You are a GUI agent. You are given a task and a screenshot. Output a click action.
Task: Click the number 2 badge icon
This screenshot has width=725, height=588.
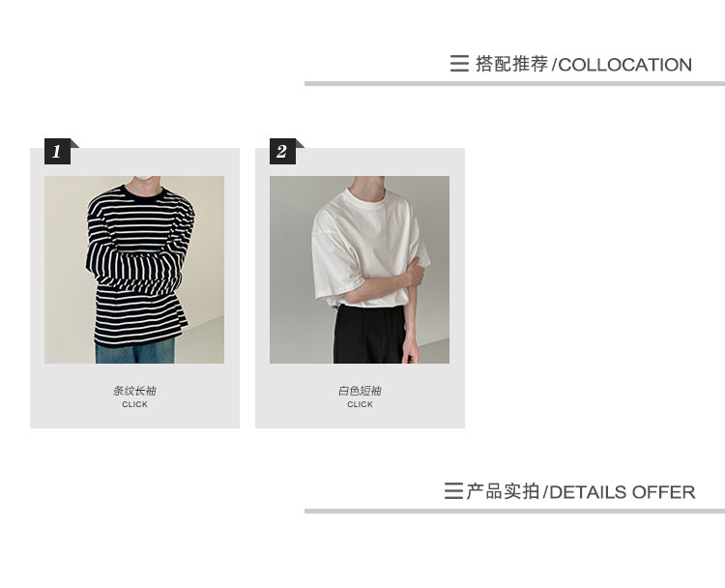282,151
